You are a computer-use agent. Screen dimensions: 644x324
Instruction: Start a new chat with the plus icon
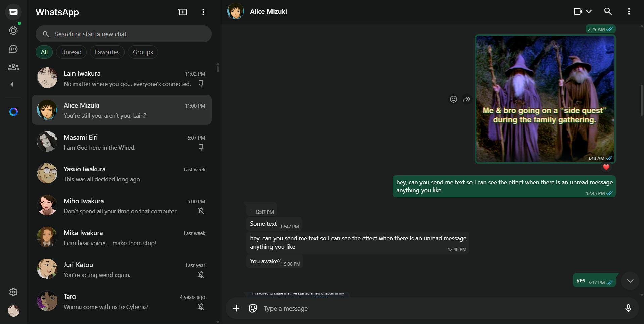[183, 12]
